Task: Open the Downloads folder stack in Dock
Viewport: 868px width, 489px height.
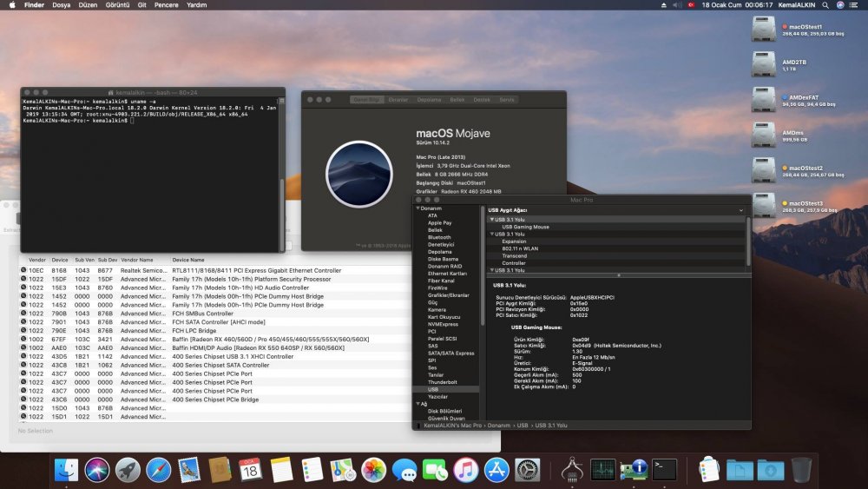Action: (x=771, y=470)
